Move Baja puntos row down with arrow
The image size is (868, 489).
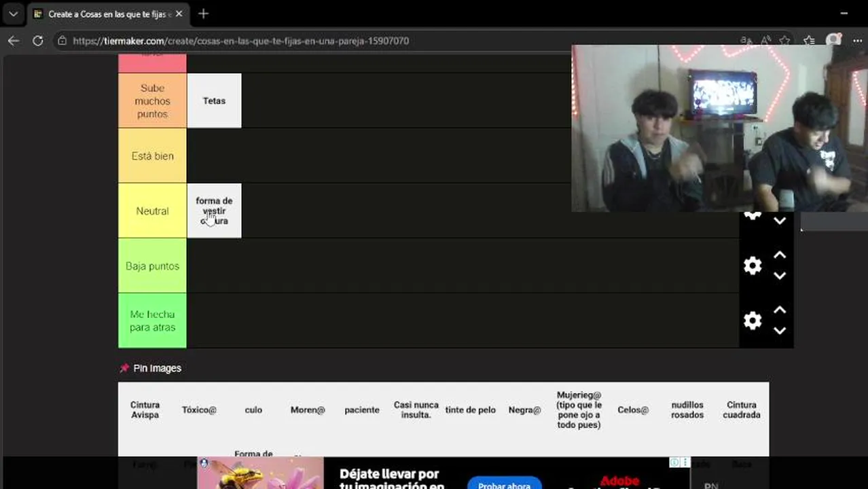[780, 276]
